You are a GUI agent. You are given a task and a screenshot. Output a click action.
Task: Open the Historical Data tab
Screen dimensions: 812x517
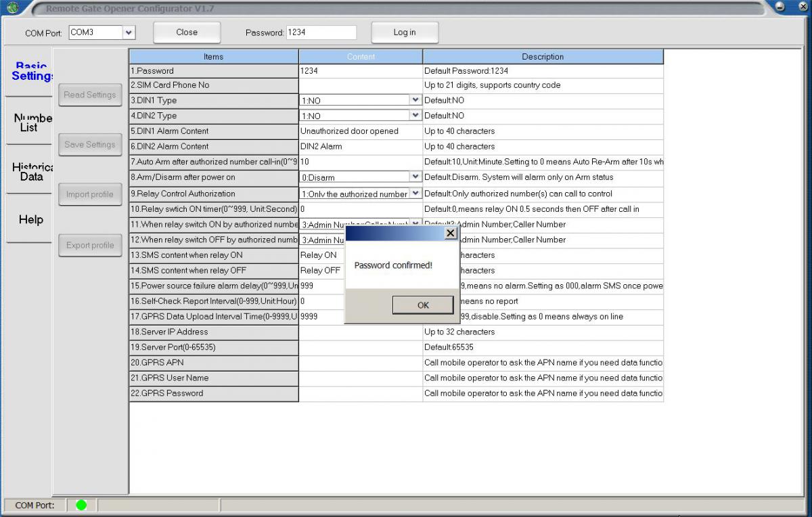coord(30,172)
